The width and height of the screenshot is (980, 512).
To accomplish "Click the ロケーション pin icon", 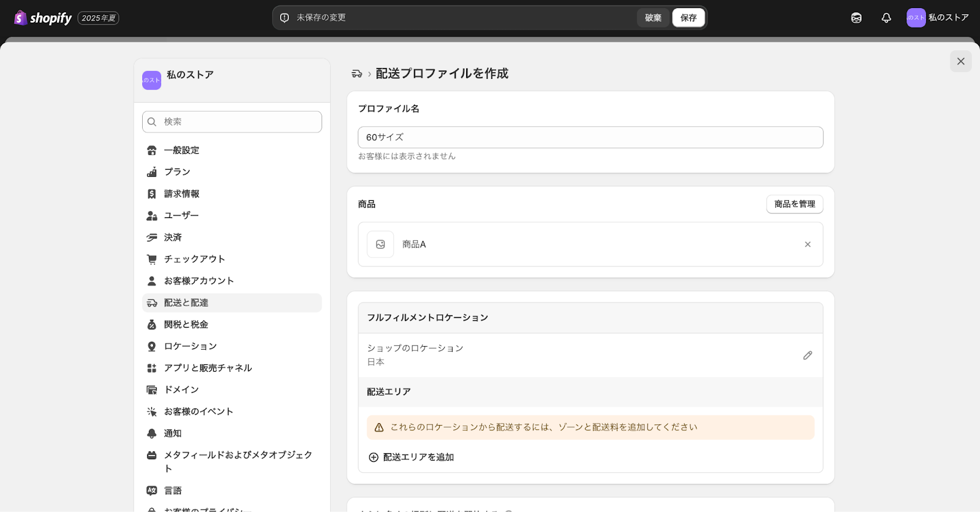I will tap(152, 346).
